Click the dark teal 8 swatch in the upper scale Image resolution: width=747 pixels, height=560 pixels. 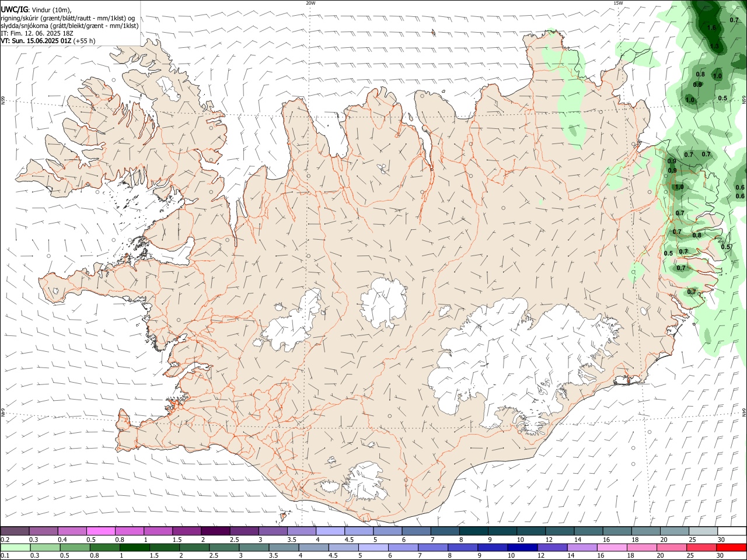(x=473, y=531)
